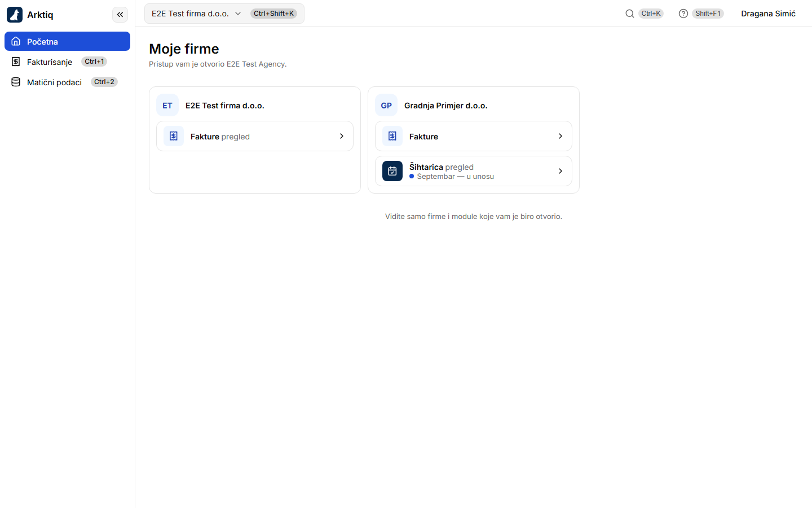Open Fakture pregled for E2E Test firma
The image size is (812, 508).
point(255,136)
